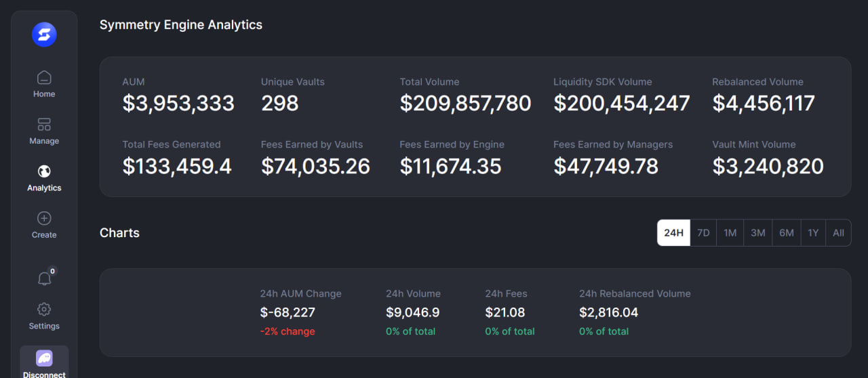868x378 pixels.
Task: Switch charts to 1Y range
Action: [813, 233]
